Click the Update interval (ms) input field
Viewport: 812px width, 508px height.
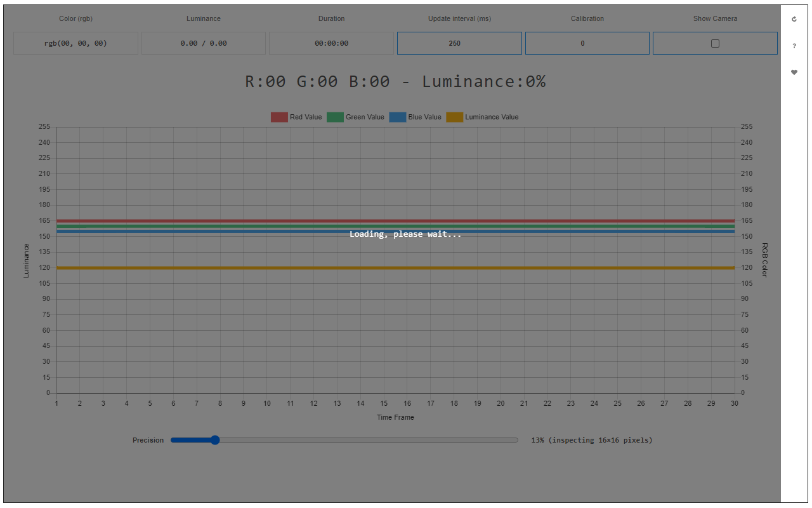tap(459, 43)
